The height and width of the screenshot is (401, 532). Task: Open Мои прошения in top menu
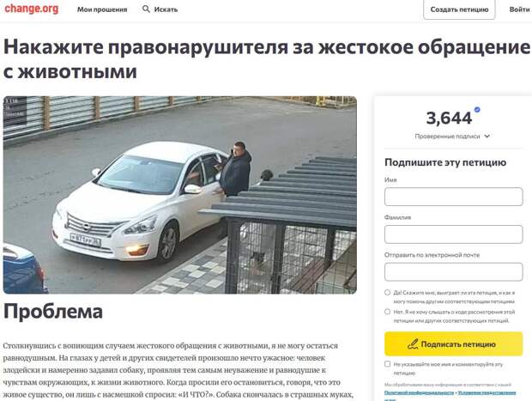102,9
